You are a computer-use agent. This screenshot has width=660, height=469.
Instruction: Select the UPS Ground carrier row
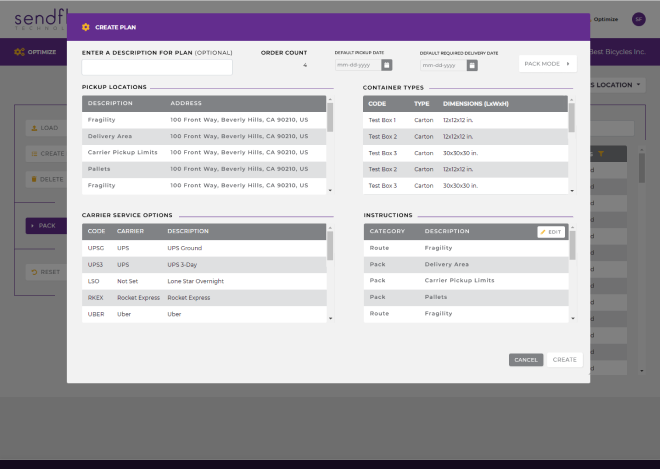(204, 247)
